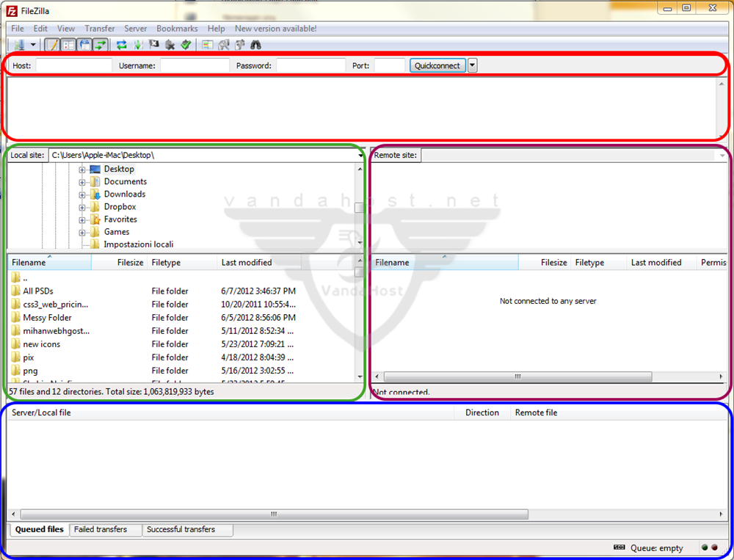Toggle display of the message log

(x=53, y=45)
